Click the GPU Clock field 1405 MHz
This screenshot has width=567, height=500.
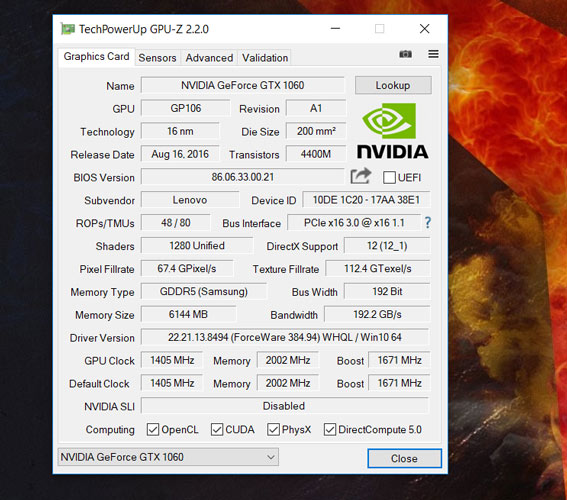tap(172, 360)
